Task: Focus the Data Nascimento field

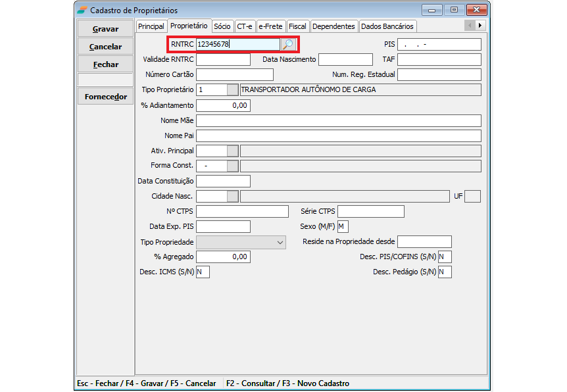Action: point(345,60)
